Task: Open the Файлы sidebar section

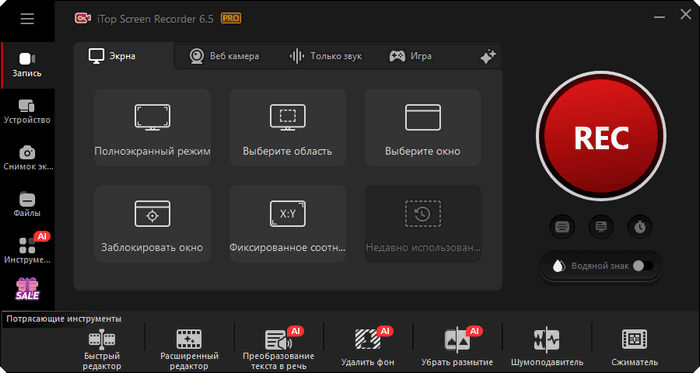Action: 27,205
